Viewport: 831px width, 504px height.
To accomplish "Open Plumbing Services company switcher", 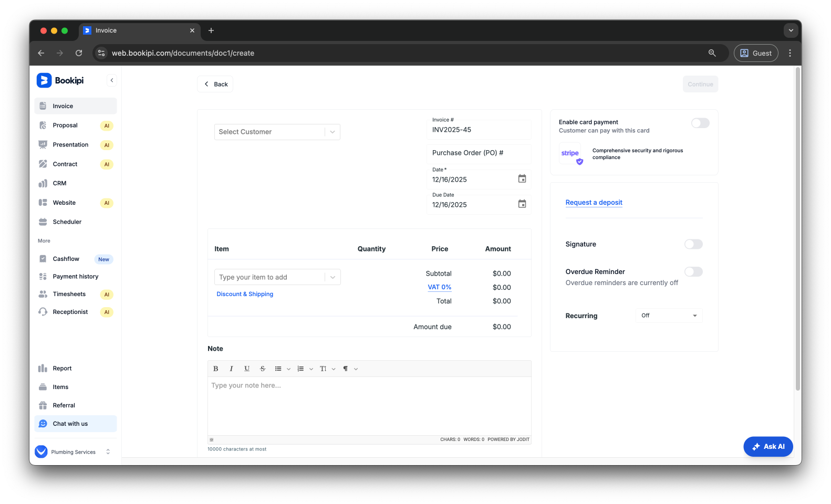I will tap(74, 451).
